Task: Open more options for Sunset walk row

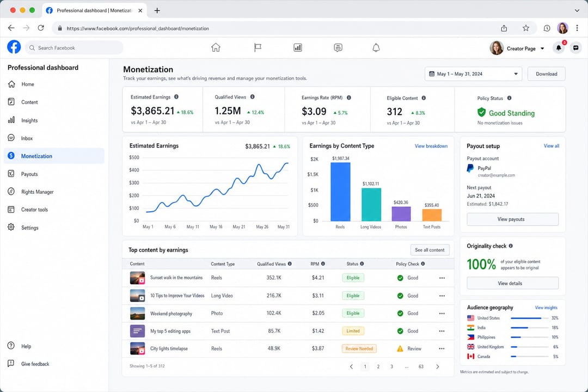Action: (442, 278)
